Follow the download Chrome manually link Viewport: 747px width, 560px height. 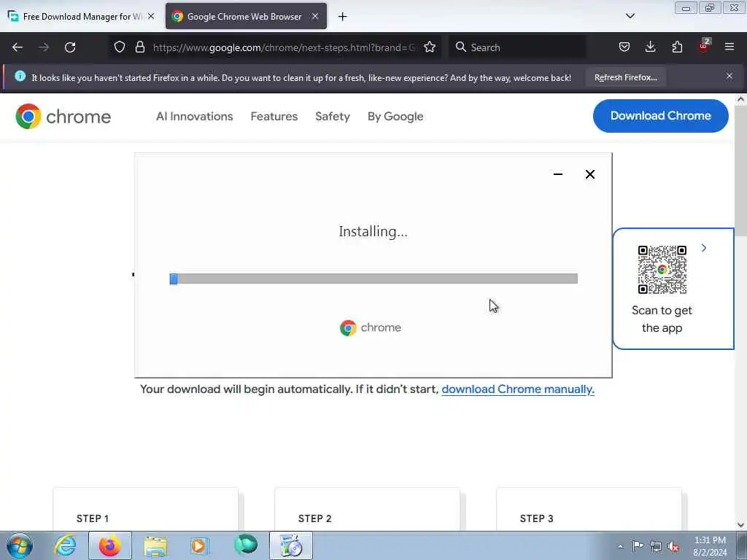(518, 389)
